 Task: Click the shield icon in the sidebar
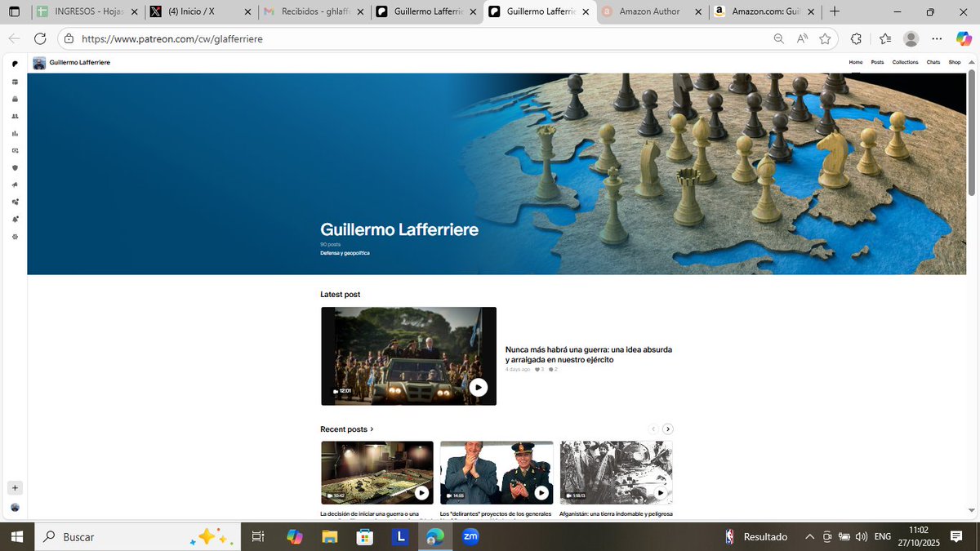coord(15,167)
